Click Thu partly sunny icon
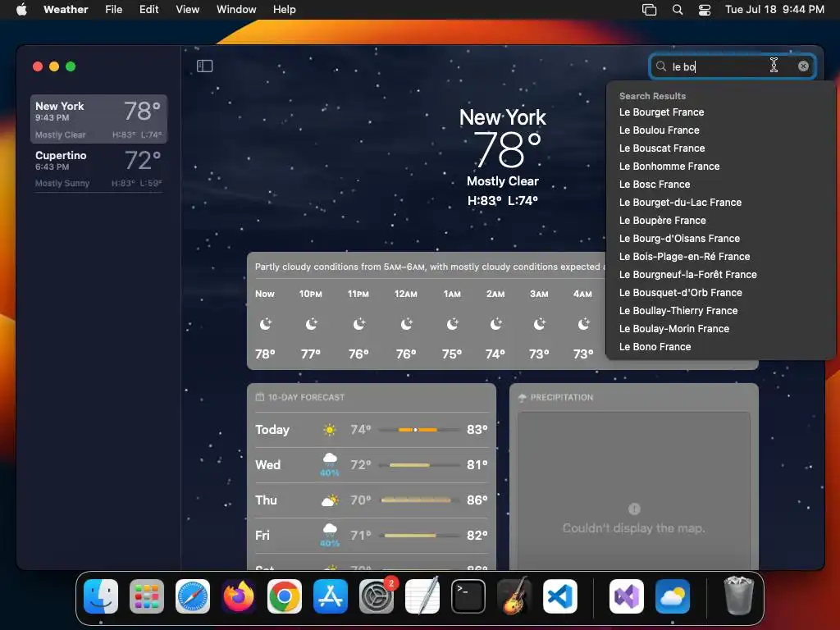The image size is (840, 630). pyautogui.click(x=330, y=500)
